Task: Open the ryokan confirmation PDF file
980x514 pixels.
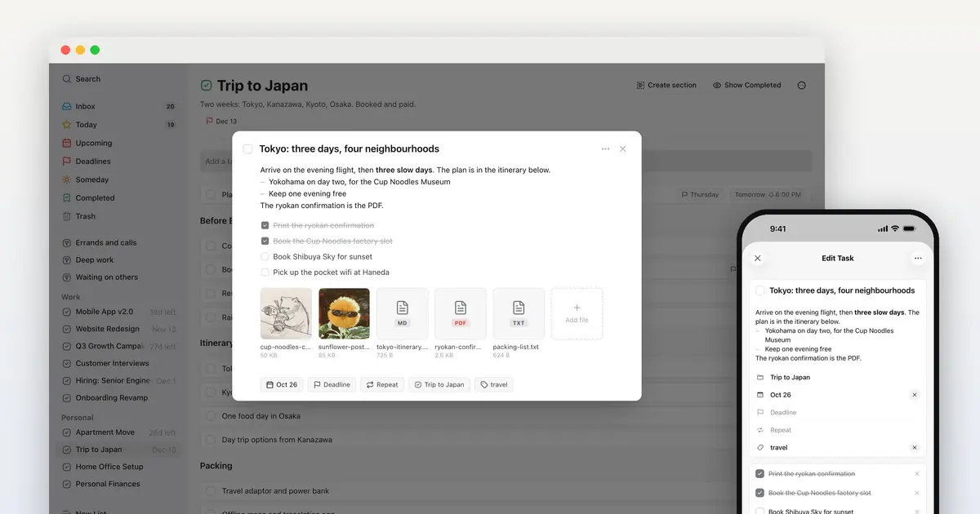Action: pyautogui.click(x=461, y=313)
